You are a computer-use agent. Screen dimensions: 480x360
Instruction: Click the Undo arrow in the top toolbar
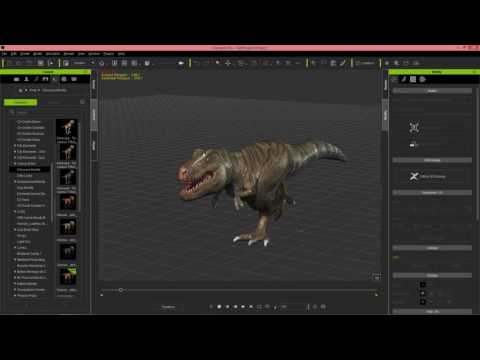[x=197, y=63]
